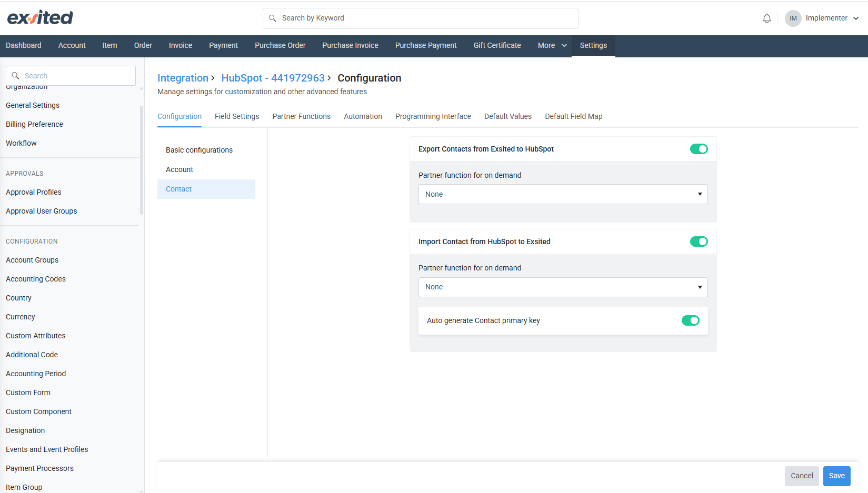Open Designation settings
The image size is (868, 493).
pos(25,430)
